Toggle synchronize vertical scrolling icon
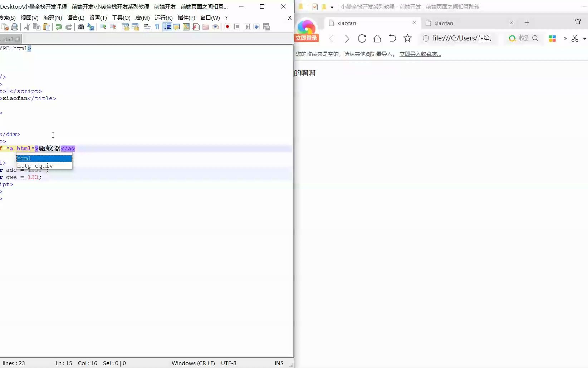The image size is (588, 368). coord(126,27)
